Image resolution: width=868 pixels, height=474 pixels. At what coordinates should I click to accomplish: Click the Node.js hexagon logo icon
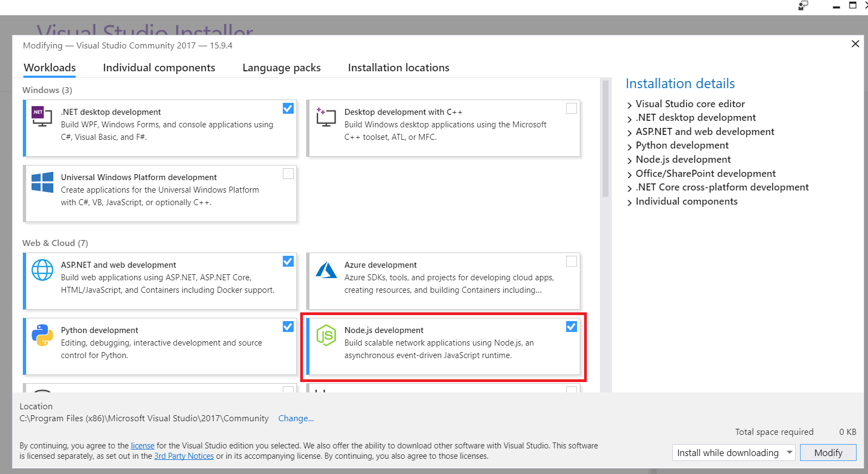coord(326,335)
